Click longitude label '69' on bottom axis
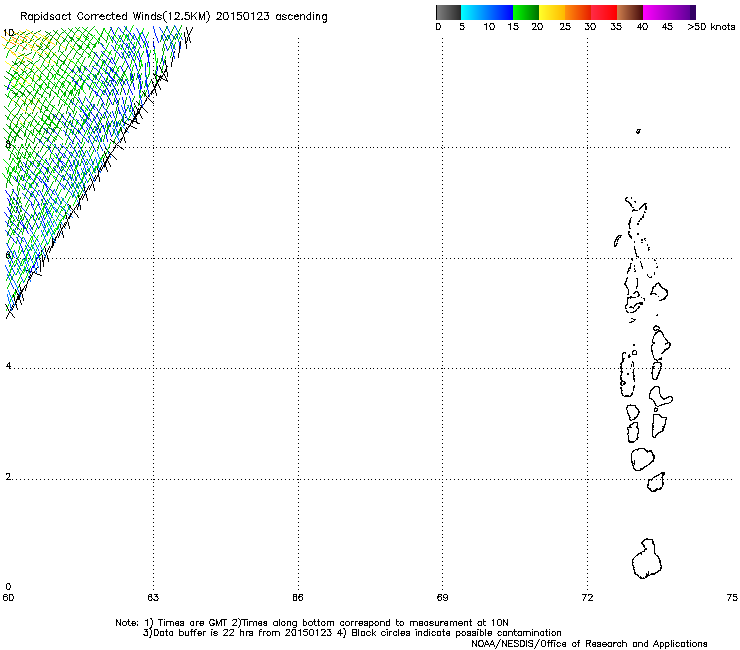The height and width of the screenshot is (650, 740). (x=442, y=598)
